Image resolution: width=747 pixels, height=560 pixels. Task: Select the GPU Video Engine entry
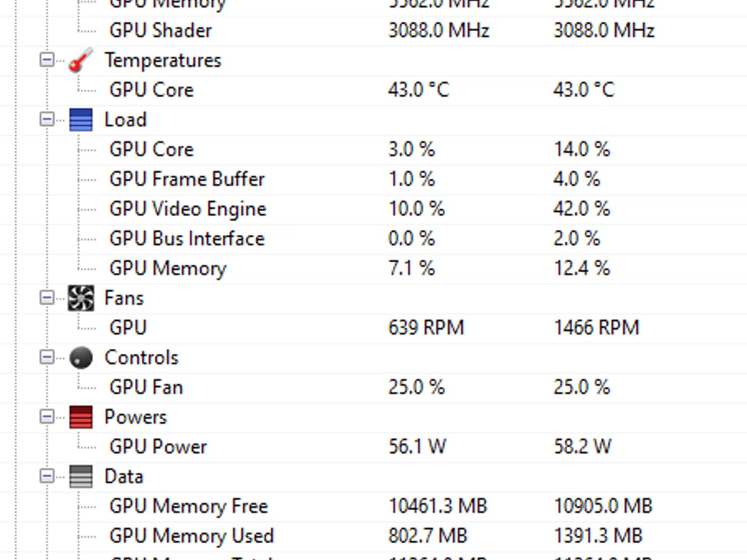point(188,209)
